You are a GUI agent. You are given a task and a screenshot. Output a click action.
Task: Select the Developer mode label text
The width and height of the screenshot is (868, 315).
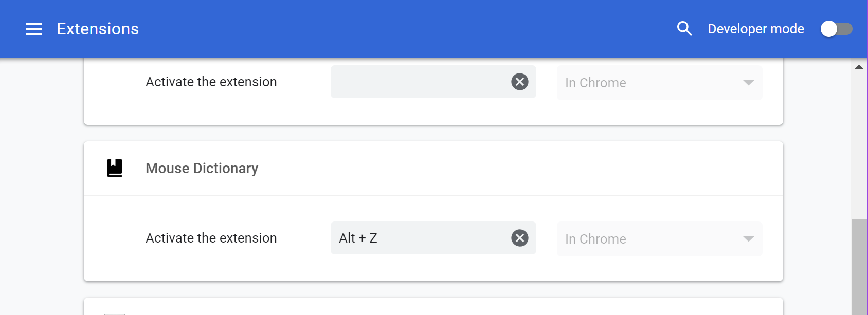coord(755,29)
